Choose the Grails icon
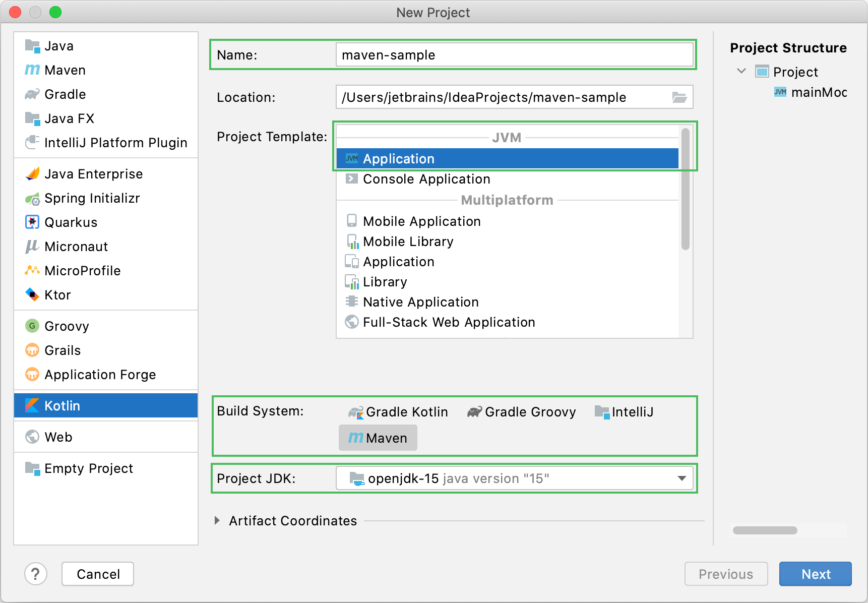868x603 pixels. pyautogui.click(x=32, y=350)
